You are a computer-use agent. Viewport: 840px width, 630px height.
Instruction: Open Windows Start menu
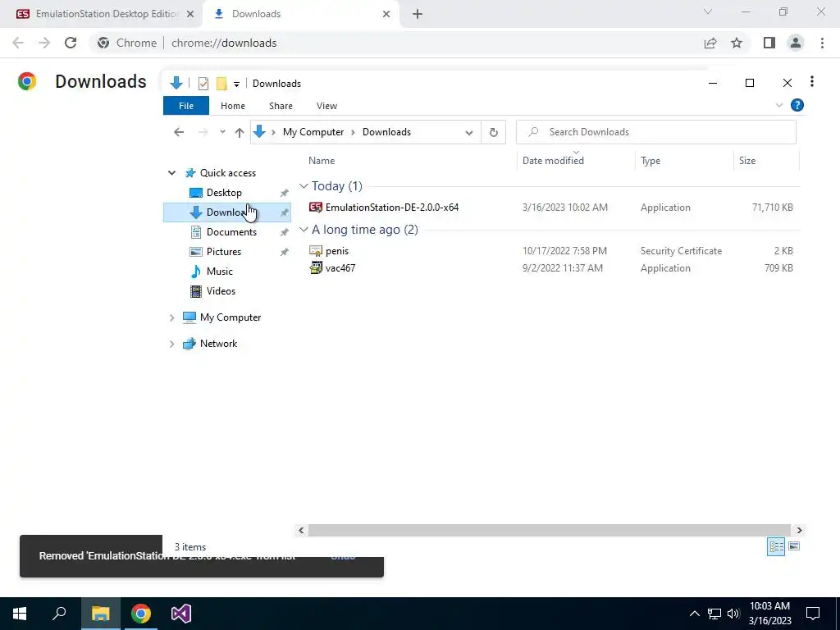tap(20, 614)
